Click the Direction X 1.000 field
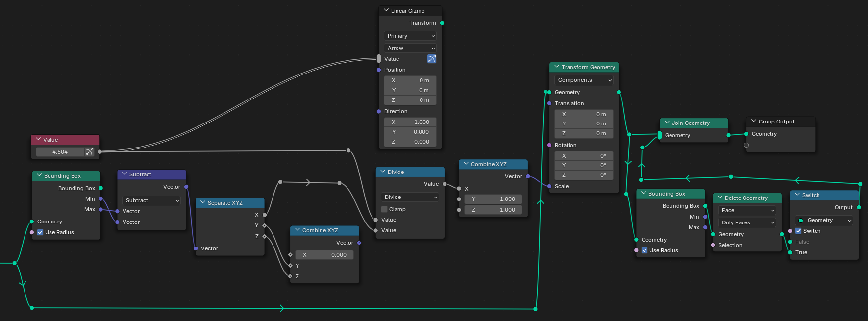Viewport: 868px width, 321px height. click(410, 122)
